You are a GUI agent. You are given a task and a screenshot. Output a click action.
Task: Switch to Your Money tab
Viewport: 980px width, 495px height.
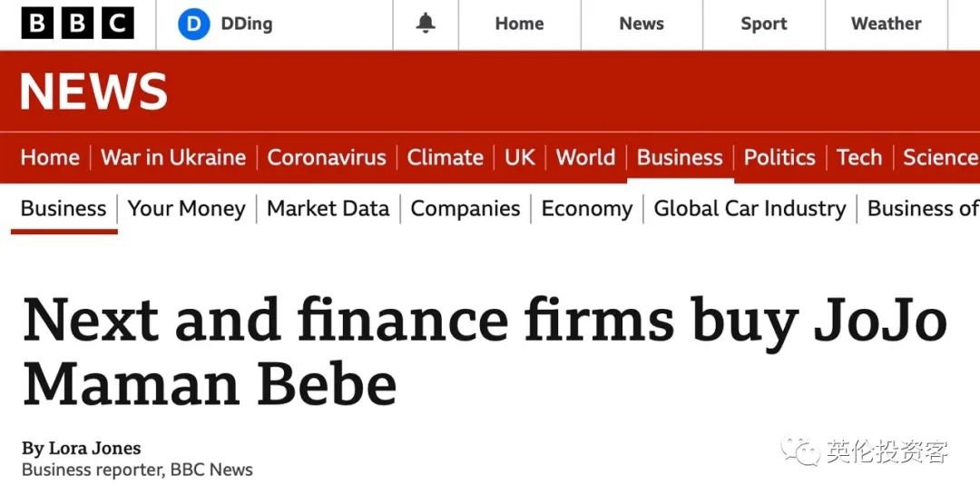187,209
